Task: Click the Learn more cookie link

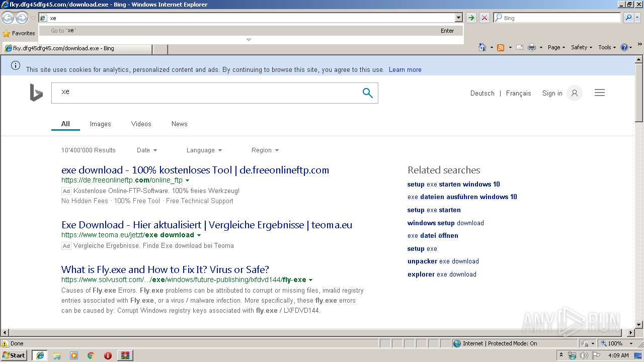Action: click(405, 70)
